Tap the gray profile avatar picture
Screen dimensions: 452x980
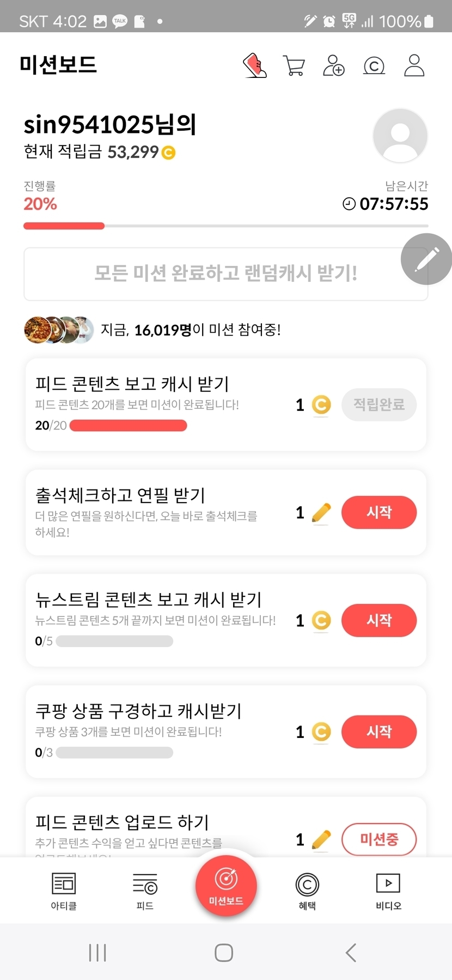pyautogui.click(x=400, y=136)
